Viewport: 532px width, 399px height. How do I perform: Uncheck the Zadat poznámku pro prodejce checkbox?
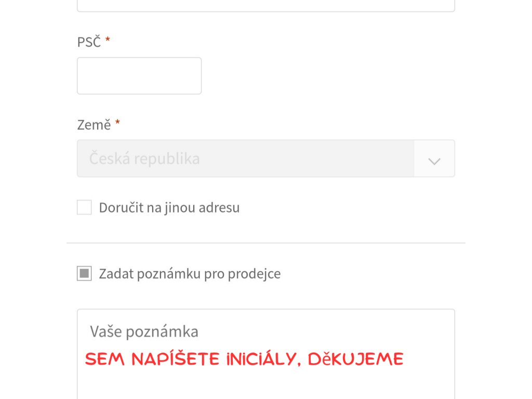coord(84,273)
